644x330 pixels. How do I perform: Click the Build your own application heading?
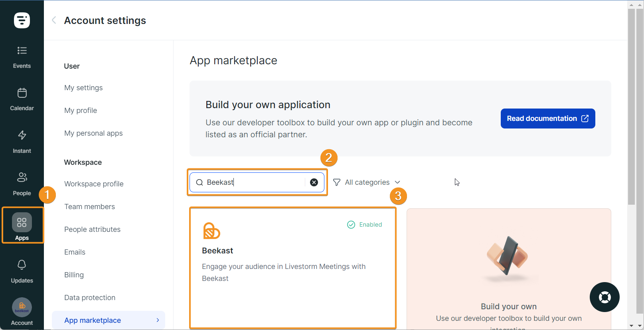[268, 105]
